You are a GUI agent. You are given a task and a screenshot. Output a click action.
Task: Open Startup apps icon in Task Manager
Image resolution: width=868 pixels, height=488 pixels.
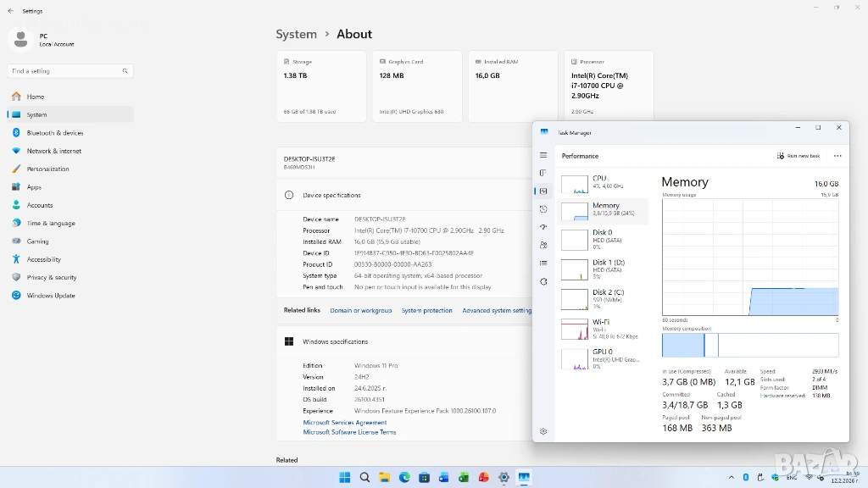tap(543, 227)
